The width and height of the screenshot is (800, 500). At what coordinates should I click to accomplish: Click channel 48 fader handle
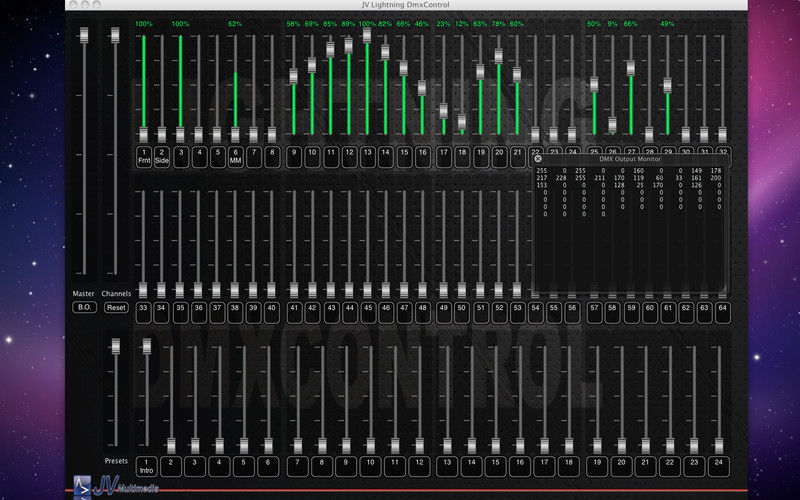(422, 290)
